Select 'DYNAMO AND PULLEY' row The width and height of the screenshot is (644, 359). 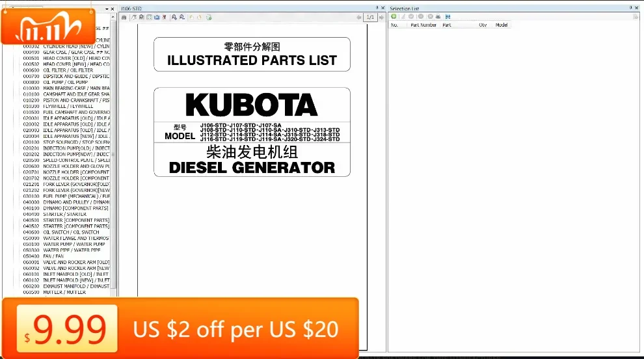click(66, 202)
